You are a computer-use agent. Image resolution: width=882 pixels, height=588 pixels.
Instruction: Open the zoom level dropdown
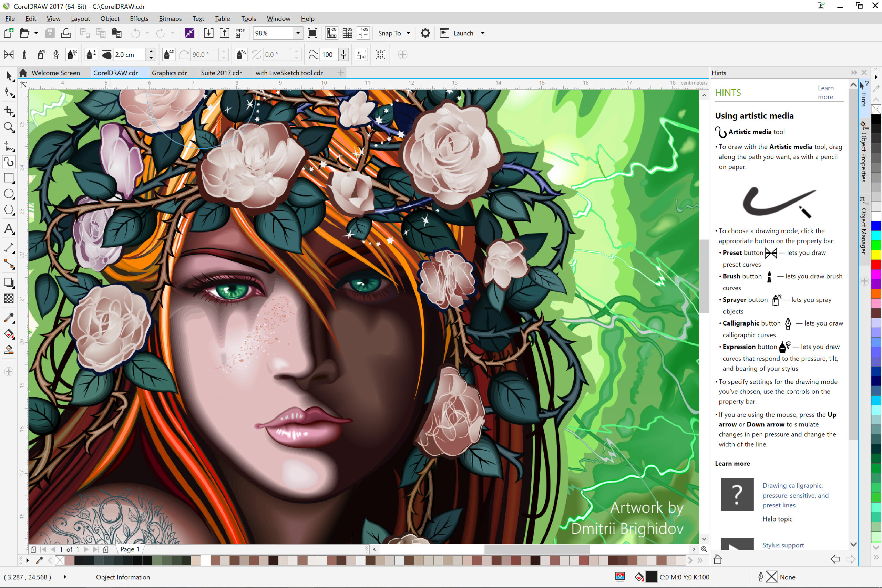pos(298,33)
